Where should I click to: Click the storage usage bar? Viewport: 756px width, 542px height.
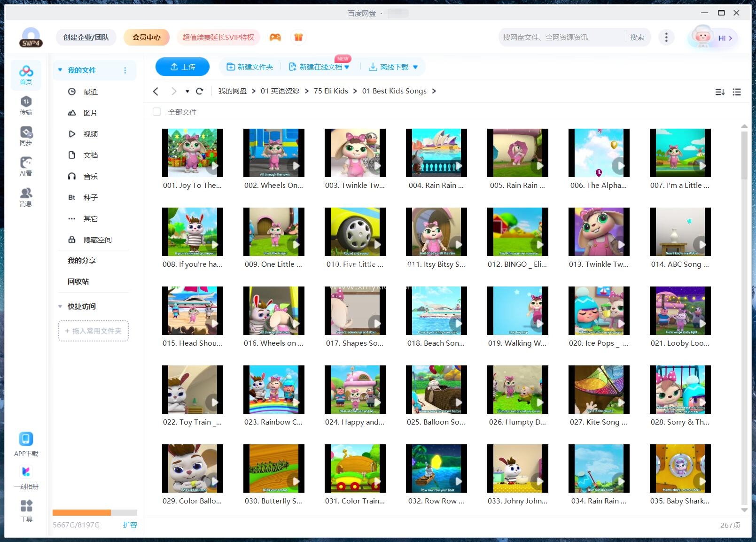(93, 513)
